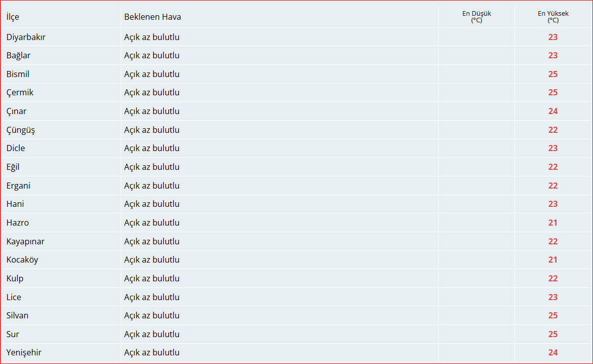Screen dimensions: 593x364
Task: Click the En Düşük (°C) column header
Action: (476, 17)
